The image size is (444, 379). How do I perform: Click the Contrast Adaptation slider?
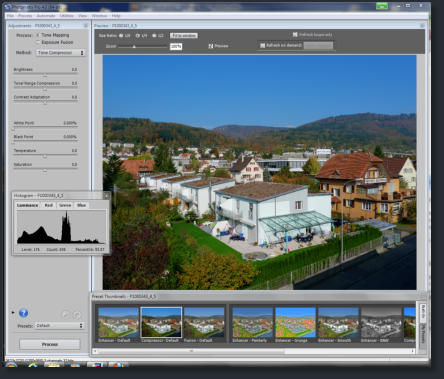[45, 102]
